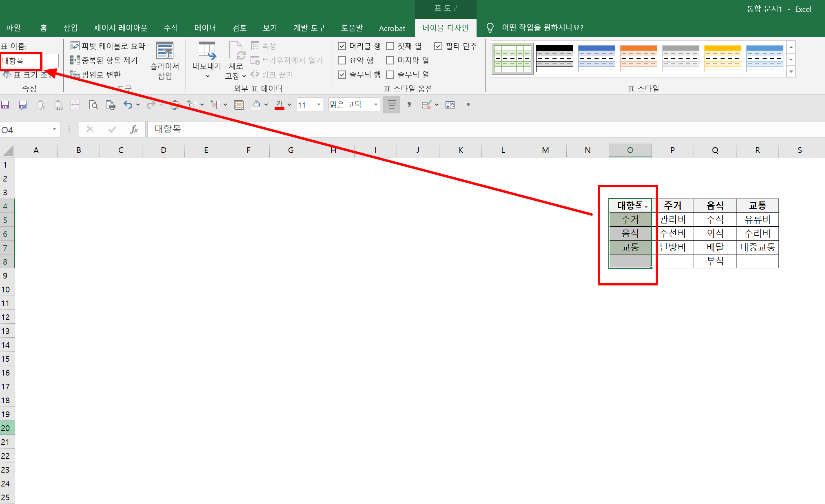
Task: Toggle the 필터 단추 checkbox
Action: [x=438, y=46]
